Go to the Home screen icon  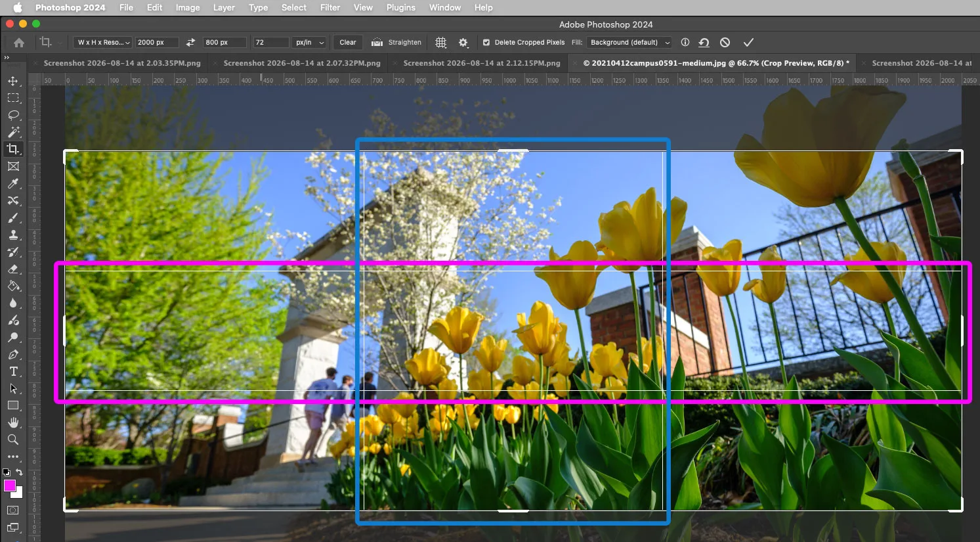click(19, 43)
